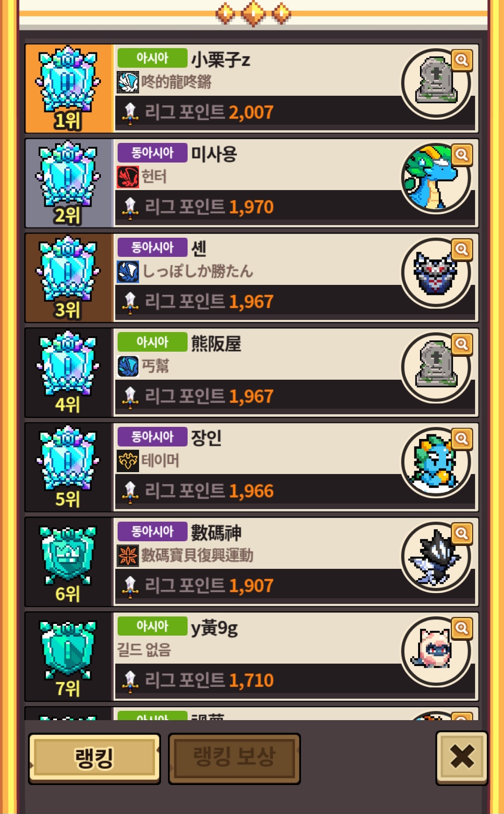Viewport: 504px width, 814px height.
Task: Click the blue dragon avatar of 미사용
Action: tap(436, 178)
